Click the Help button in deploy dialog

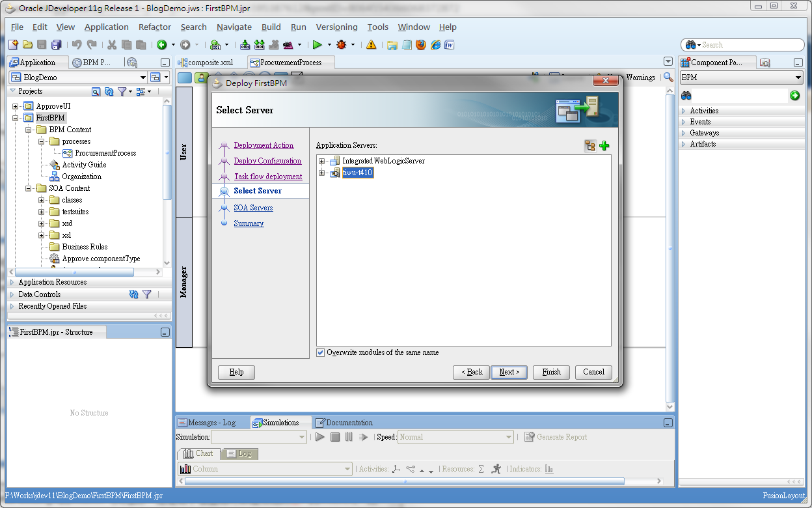click(x=236, y=372)
